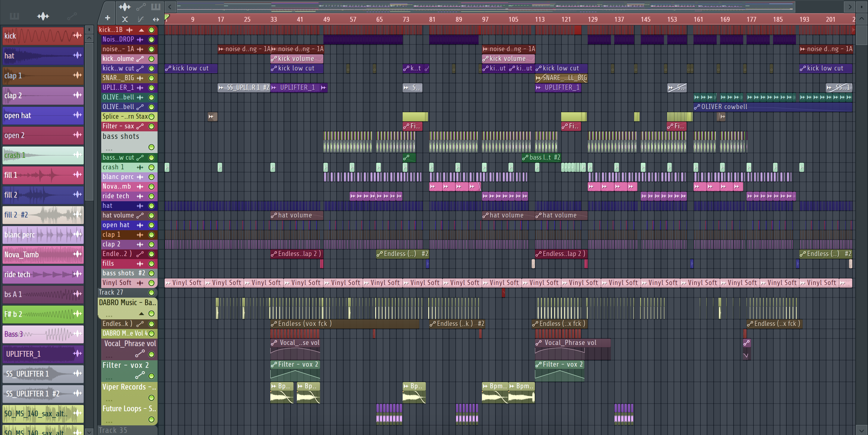Toggle audio clip filter in playlist header

tap(125, 6)
